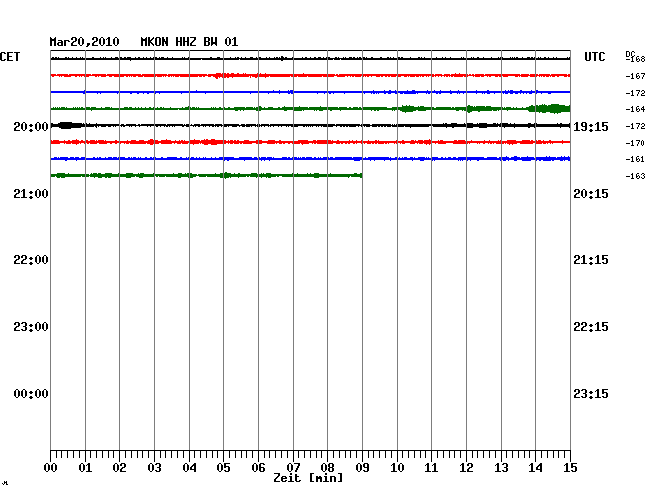
Task: Click the DC offset value -168
Action: [635, 59]
